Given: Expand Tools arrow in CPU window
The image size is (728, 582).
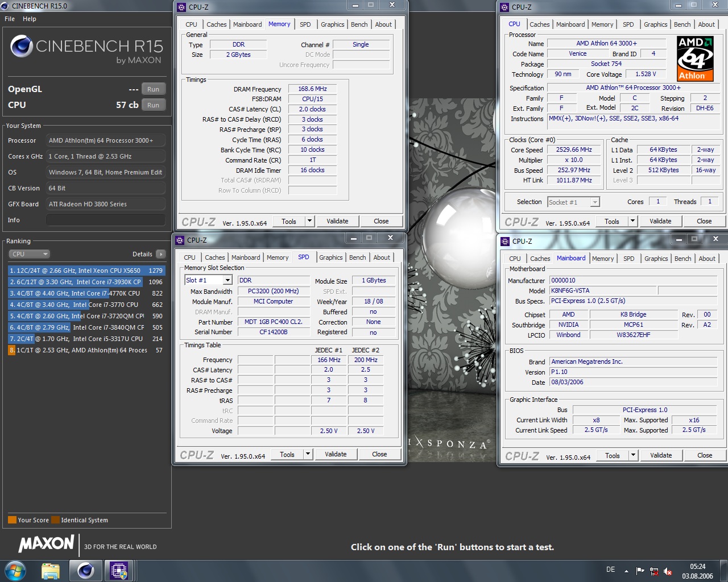Looking at the screenshot, I should [x=633, y=221].
